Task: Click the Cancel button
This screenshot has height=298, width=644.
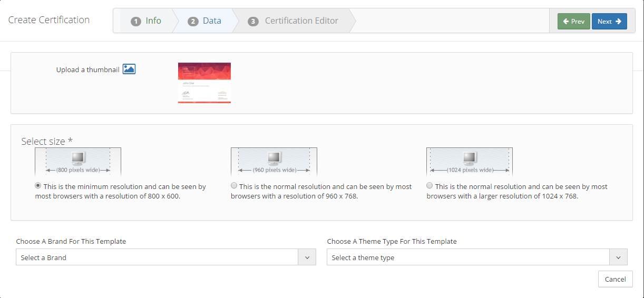Action: [x=615, y=279]
